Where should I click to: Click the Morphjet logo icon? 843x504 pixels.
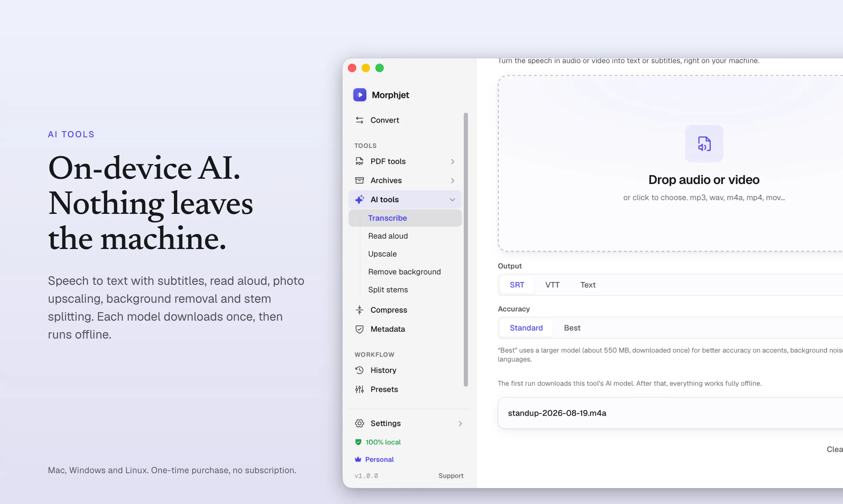[x=360, y=95]
